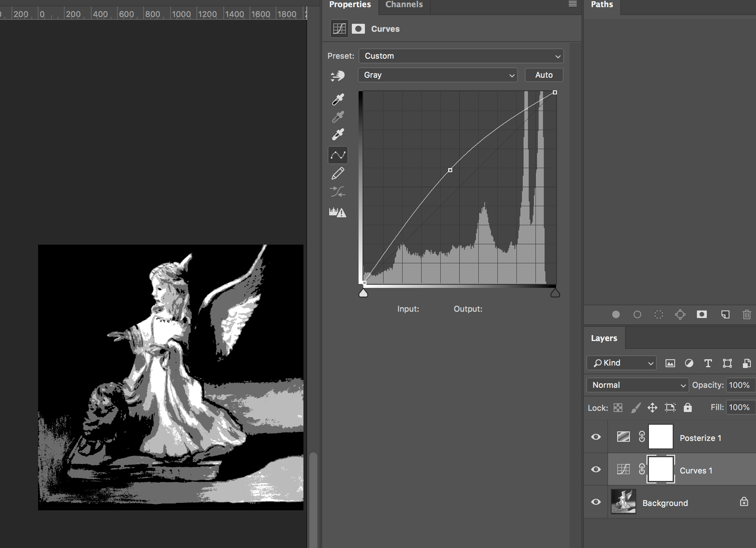Toggle lock all for layer
This screenshot has width=756, height=548.
point(688,408)
